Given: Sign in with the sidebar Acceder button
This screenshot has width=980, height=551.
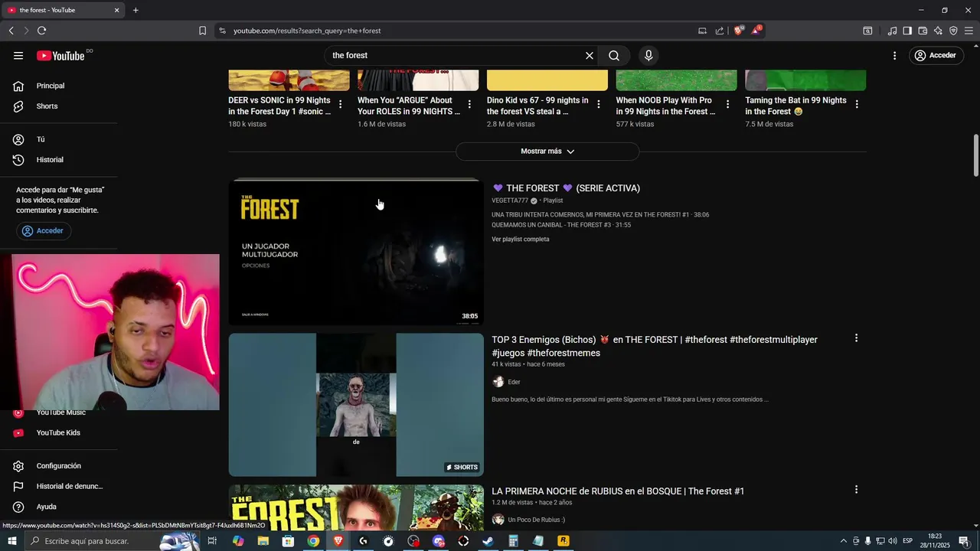Looking at the screenshot, I should 44,230.
